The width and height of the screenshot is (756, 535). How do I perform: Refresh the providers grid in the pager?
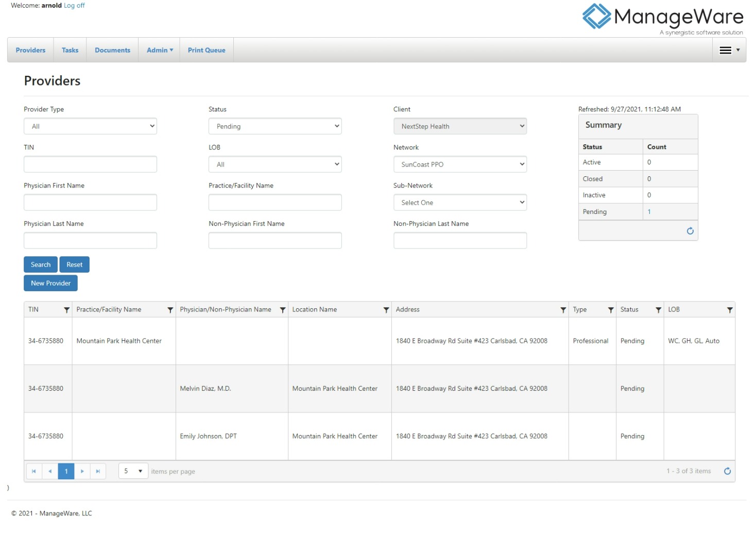[727, 471]
